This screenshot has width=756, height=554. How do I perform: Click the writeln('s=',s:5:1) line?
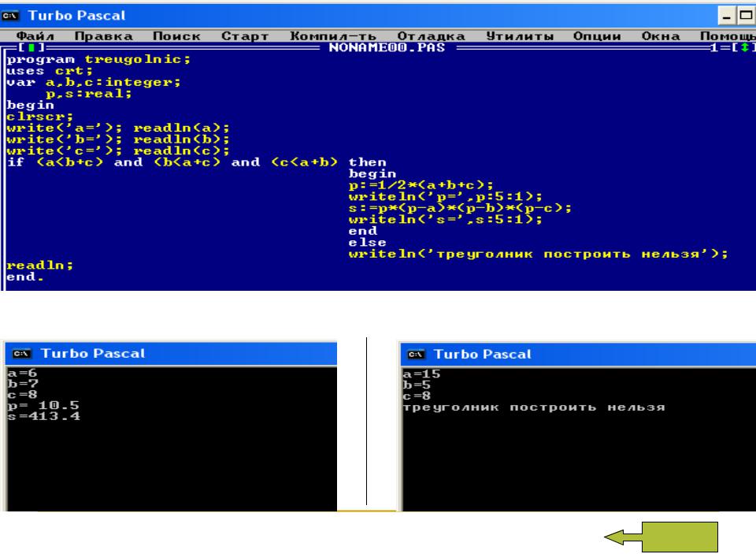pyautogui.click(x=446, y=220)
